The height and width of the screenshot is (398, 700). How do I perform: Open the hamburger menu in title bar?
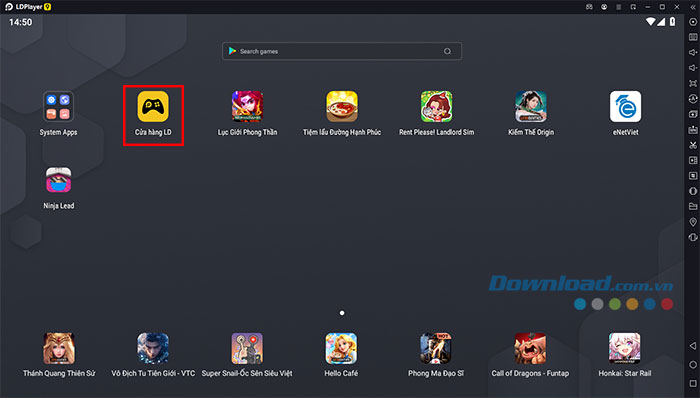pyautogui.click(x=619, y=7)
